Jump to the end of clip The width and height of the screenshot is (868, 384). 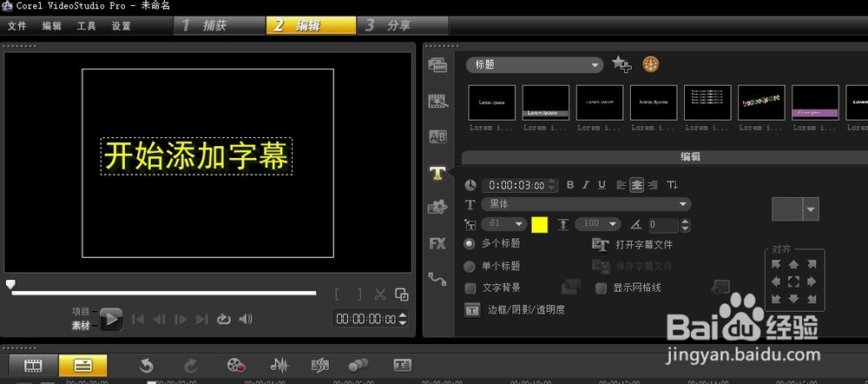(x=202, y=319)
